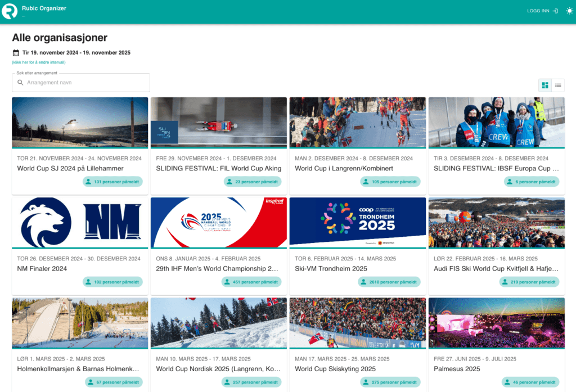
Task: Click person icon in 275 personer chip
Action: coord(366,382)
